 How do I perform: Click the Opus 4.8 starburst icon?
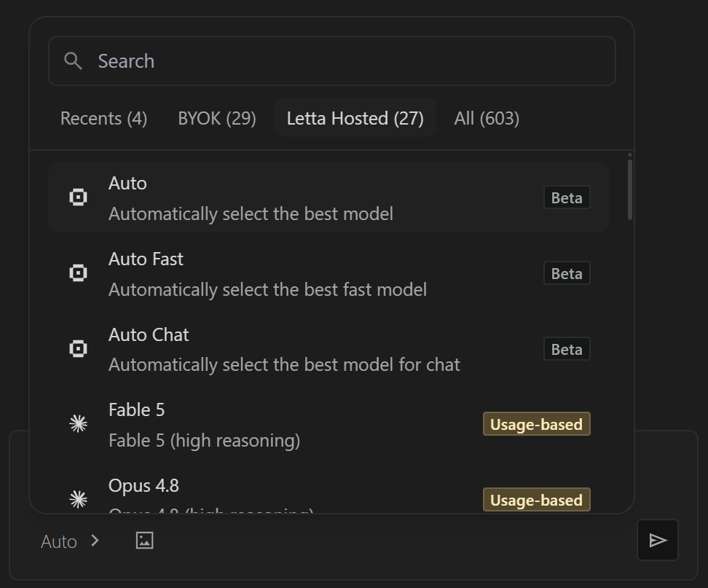(78, 500)
